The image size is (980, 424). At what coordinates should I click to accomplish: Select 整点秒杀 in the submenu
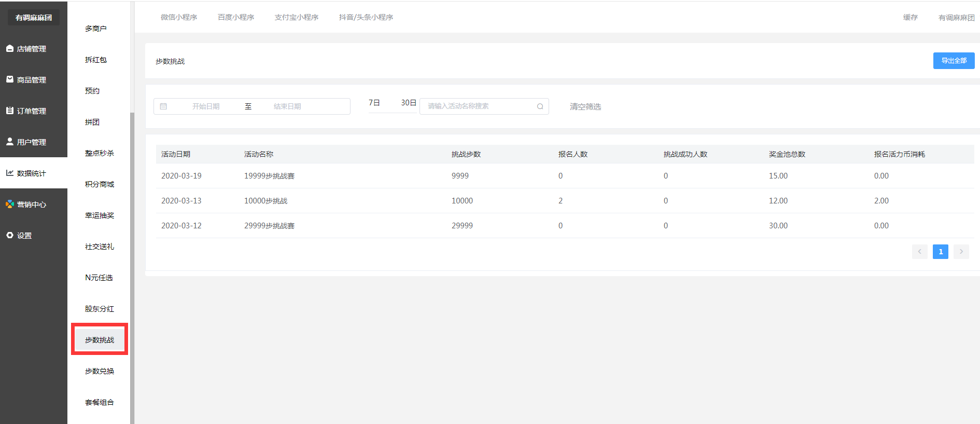(x=100, y=153)
